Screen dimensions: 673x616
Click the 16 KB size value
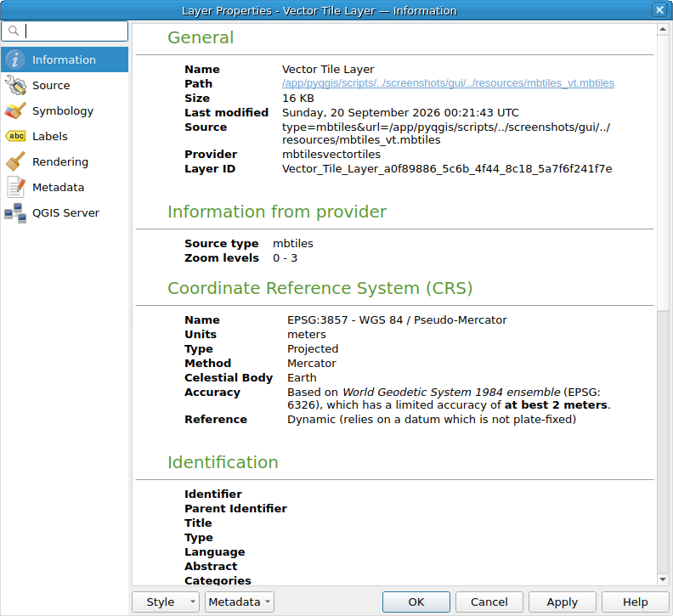(x=298, y=98)
